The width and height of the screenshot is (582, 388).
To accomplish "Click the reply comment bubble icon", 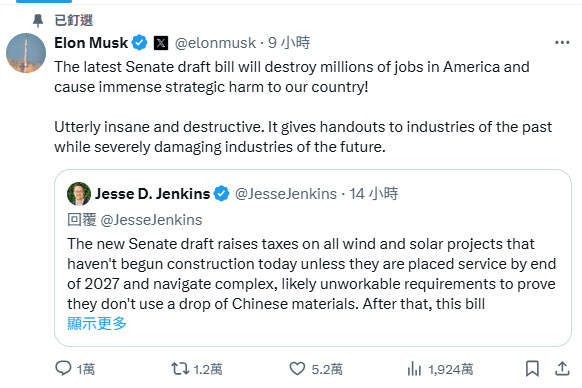I will 63,368.
